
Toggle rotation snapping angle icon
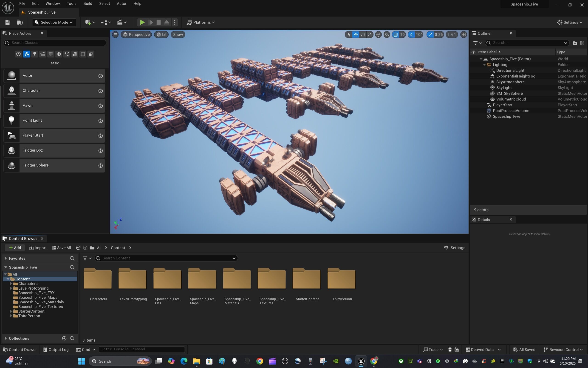click(411, 34)
